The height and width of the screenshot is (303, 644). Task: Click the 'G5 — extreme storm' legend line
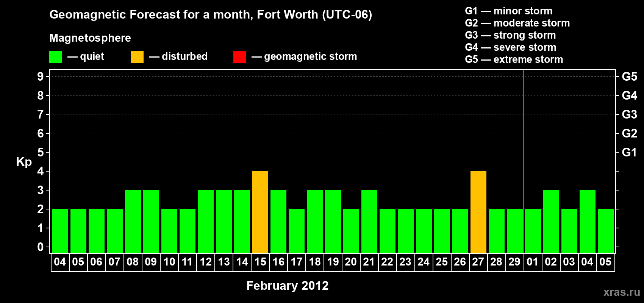(x=514, y=59)
